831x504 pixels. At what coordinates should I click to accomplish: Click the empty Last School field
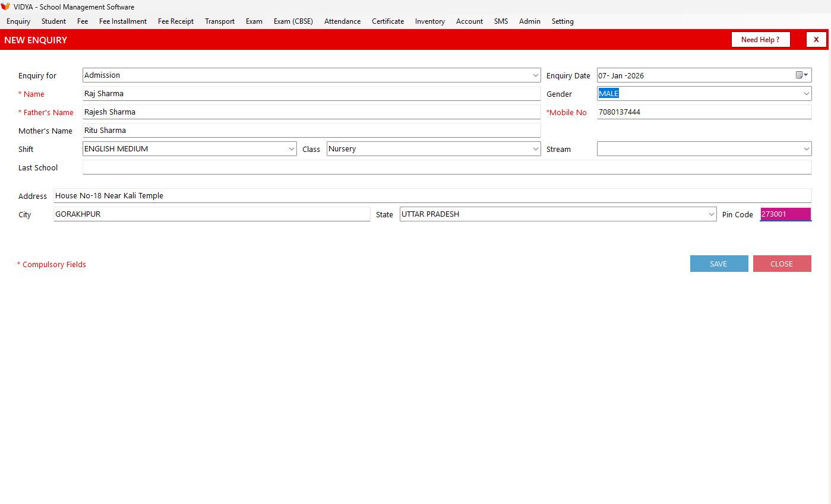pyautogui.click(x=447, y=167)
